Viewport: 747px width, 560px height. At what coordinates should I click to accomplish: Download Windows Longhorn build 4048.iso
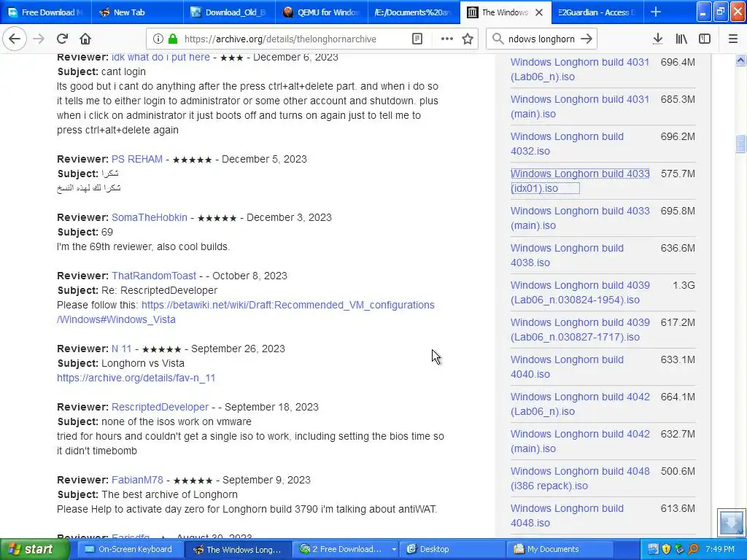(x=567, y=515)
